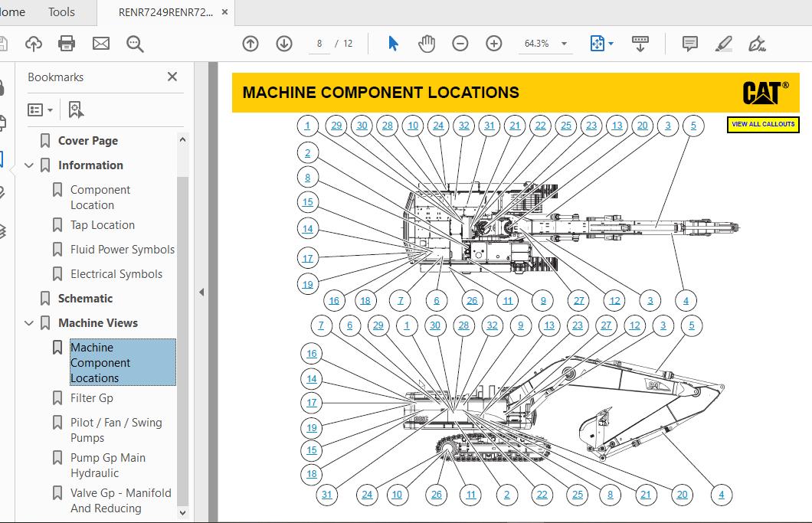This screenshot has width=812, height=523.
Task: Activate the hand pan tool
Action: [x=427, y=44]
